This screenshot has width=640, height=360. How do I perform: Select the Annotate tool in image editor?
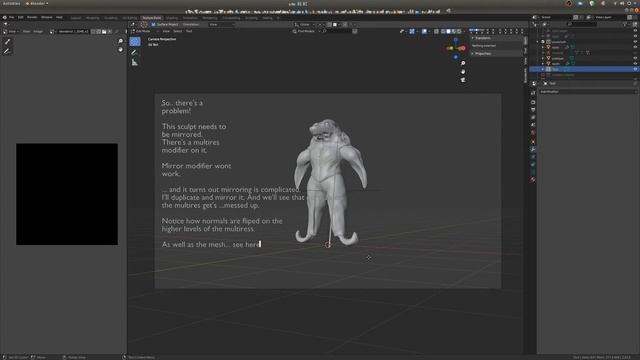pyautogui.click(x=7, y=51)
